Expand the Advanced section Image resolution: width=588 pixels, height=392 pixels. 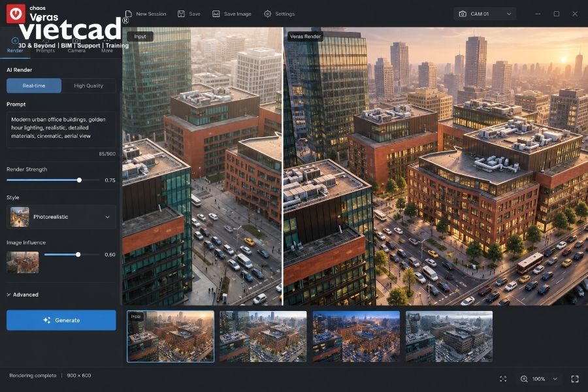22,295
